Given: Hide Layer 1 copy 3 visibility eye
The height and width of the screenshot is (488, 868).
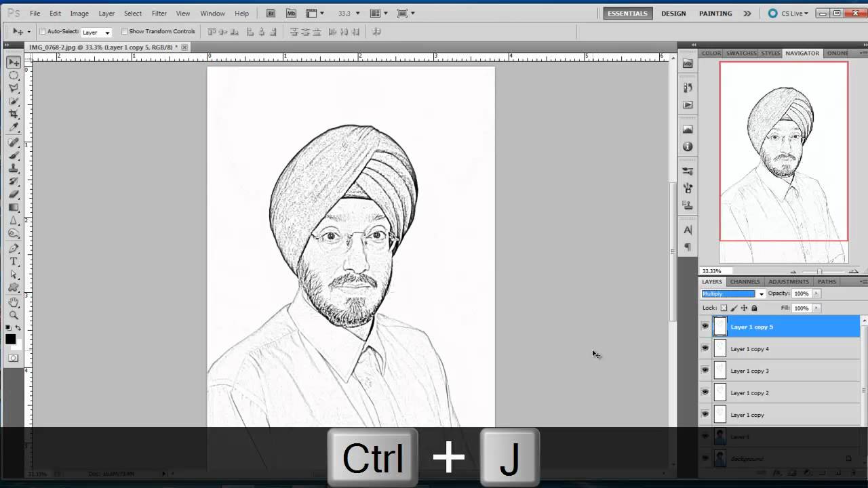Looking at the screenshot, I should coord(705,371).
